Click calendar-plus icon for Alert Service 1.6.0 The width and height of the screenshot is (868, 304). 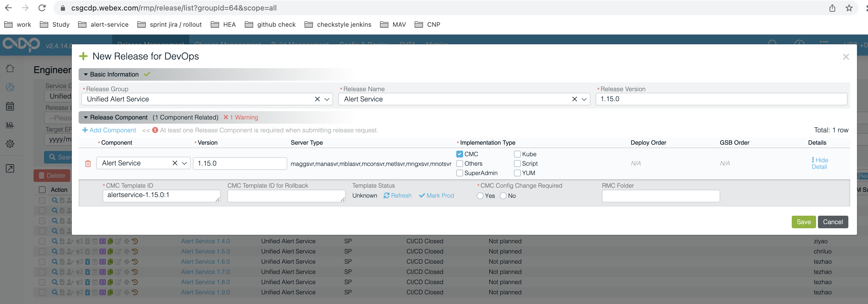coord(95,262)
